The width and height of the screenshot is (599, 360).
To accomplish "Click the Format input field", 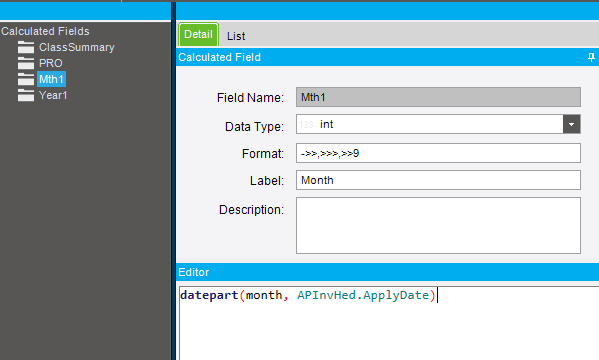I will [x=438, y=153].
